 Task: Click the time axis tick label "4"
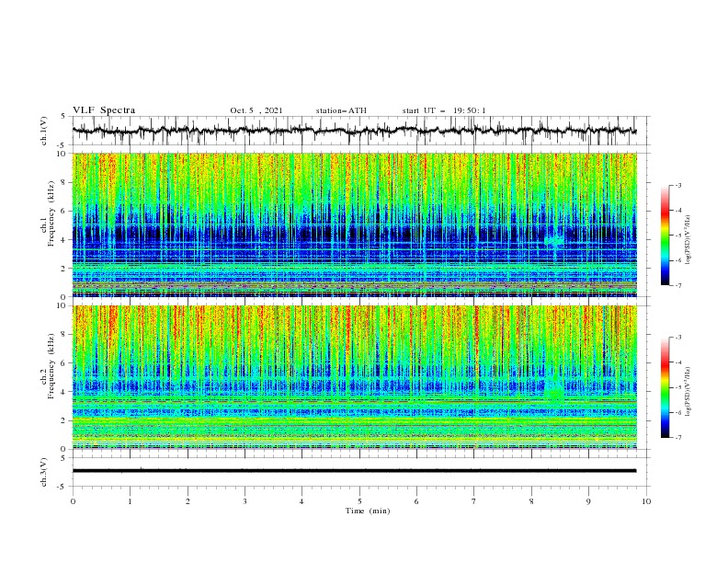click(x=301, y=501)
